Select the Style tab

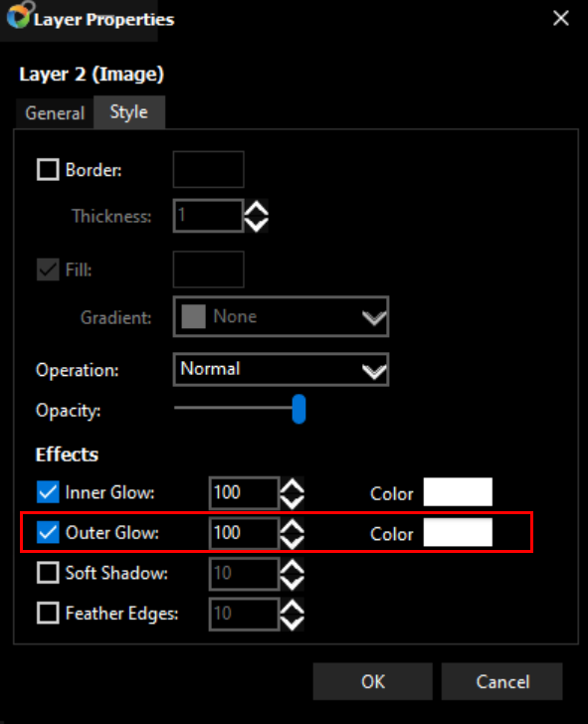[x=129, y=111]
